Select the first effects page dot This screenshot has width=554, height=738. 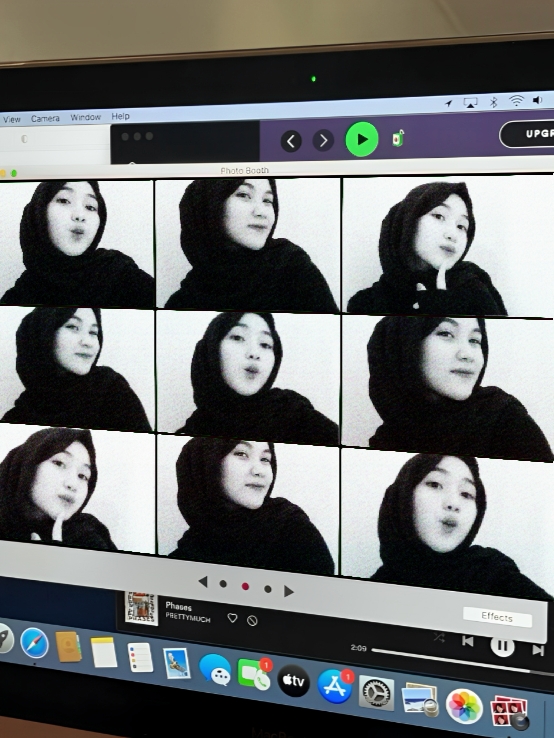tap(223, 584)
